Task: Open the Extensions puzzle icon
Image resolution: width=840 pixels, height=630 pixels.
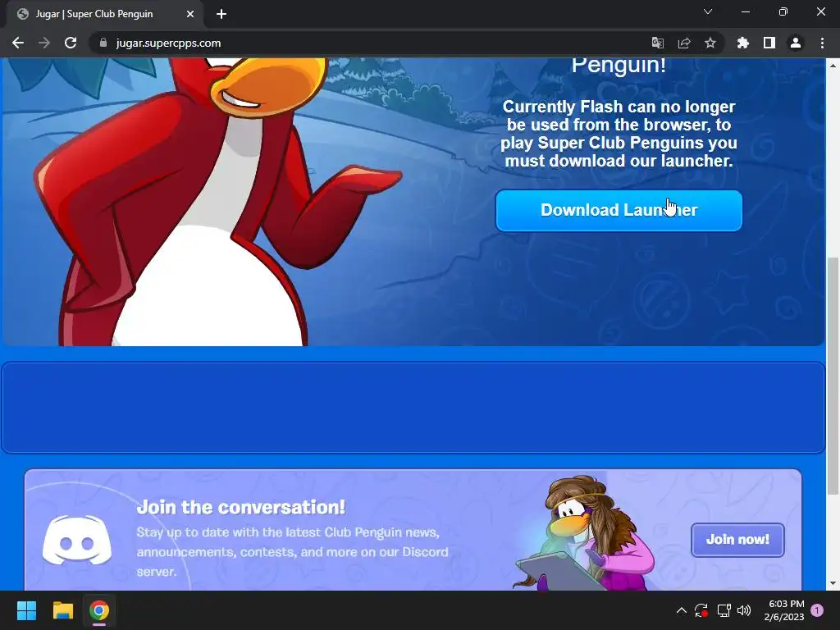Action: pos(742,43)
